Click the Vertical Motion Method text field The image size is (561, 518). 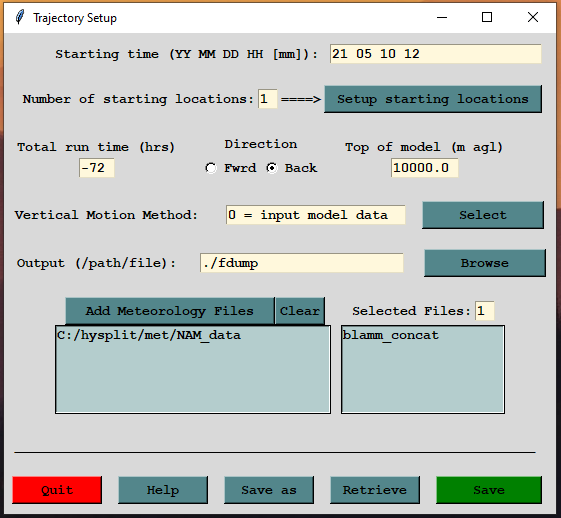coord(316,215)
